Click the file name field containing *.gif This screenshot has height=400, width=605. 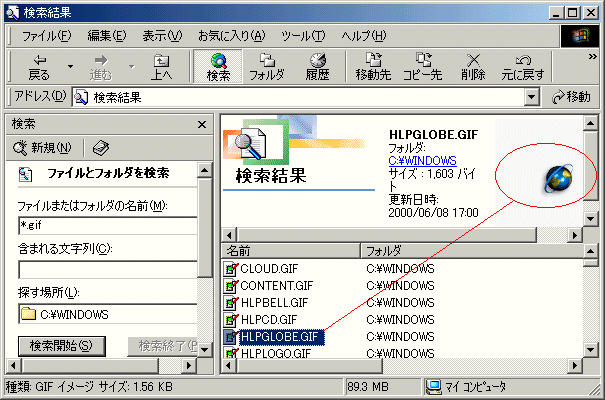108,226
